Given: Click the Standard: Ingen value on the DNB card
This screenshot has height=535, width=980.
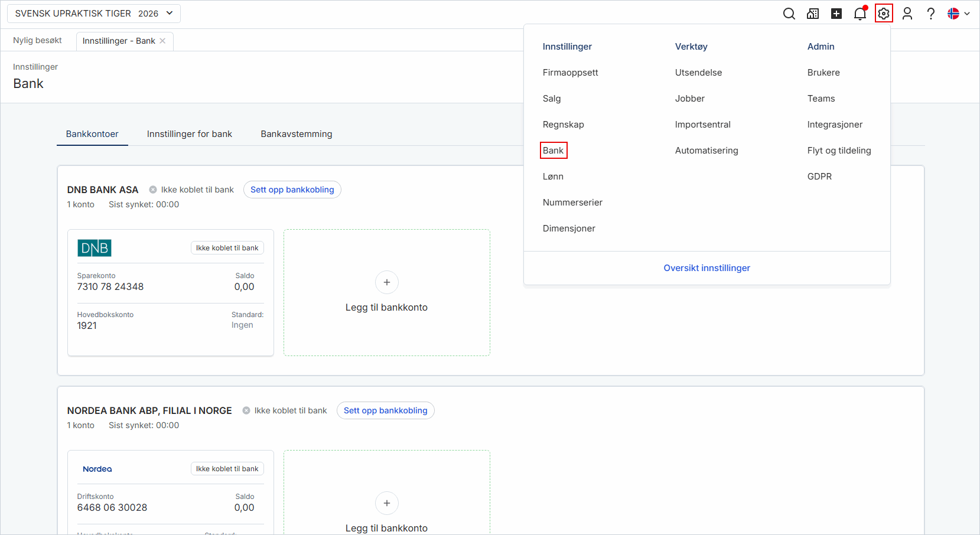Looking at the screenshot, I should pos(242,325).
